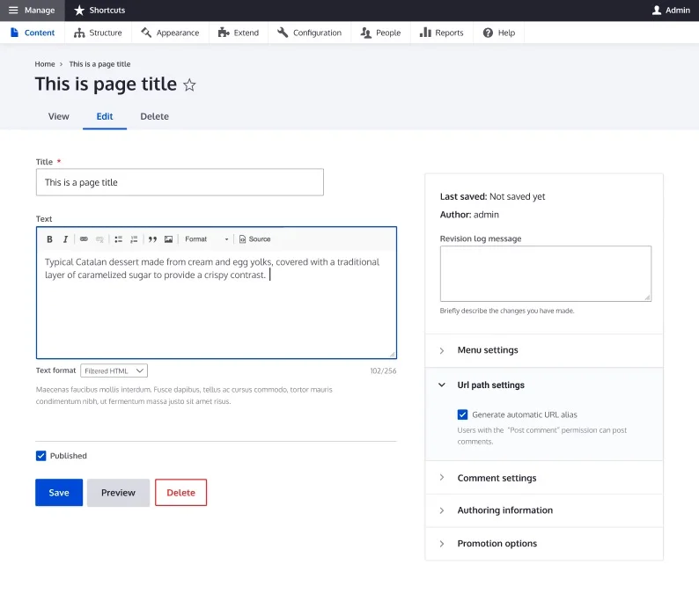Switch to the View tab

[59, 116]
